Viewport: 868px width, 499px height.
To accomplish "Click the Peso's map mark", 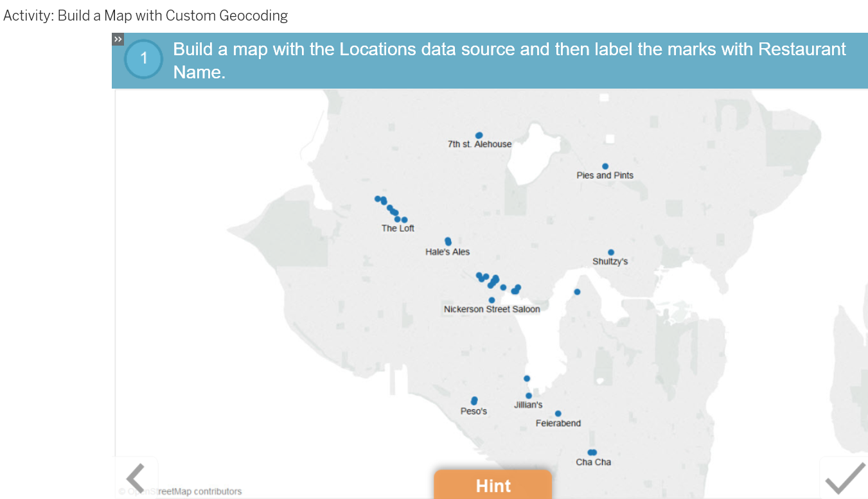I will coord(474,399).
